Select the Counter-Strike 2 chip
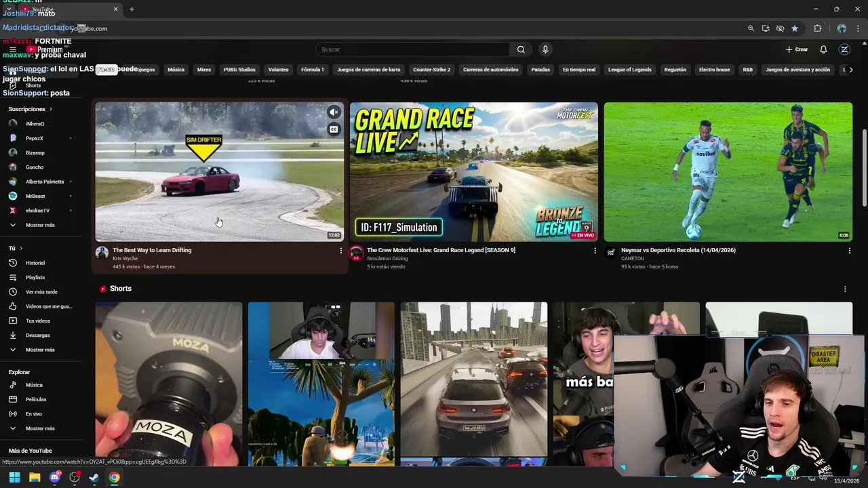868x488 pixels. 431,70
